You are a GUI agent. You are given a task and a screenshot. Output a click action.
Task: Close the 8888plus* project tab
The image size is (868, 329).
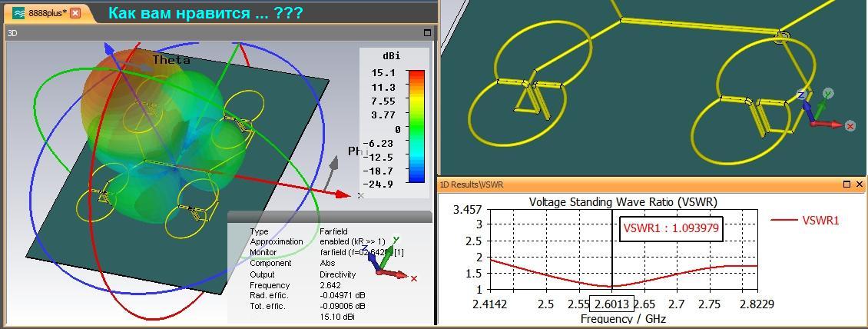[x=75, y=13]
